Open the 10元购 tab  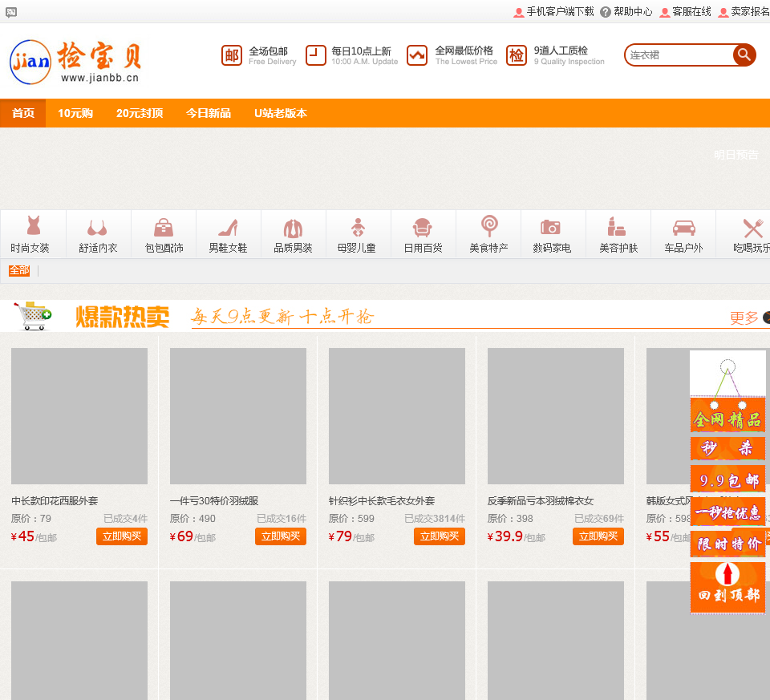[x=75, y=113]
